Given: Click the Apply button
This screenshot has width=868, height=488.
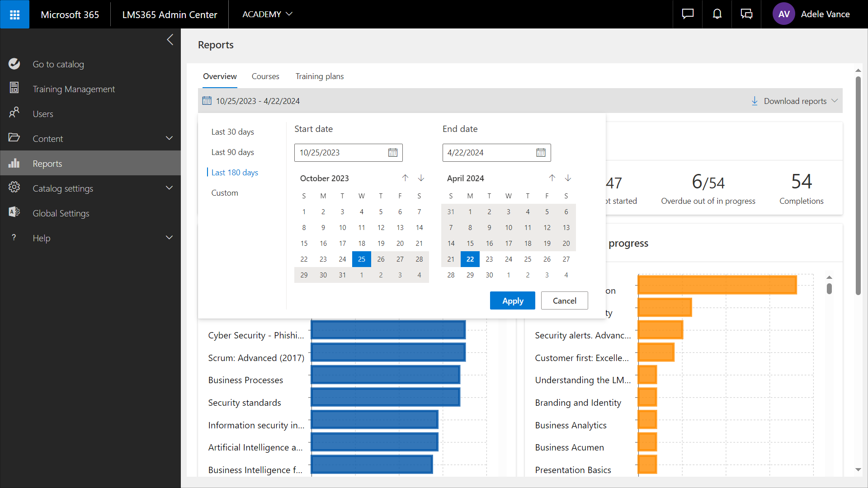Looking at the screenshot, I should pos(512,301).
